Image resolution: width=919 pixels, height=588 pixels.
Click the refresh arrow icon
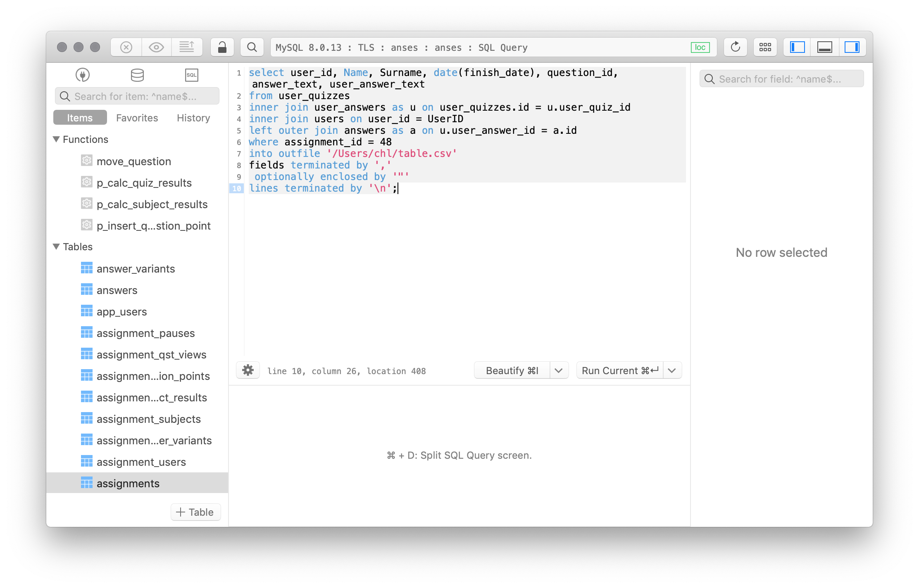coord(735,47)
